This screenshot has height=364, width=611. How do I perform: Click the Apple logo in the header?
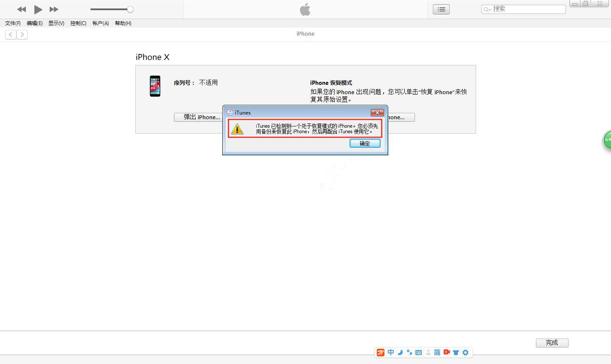[305, 9]
